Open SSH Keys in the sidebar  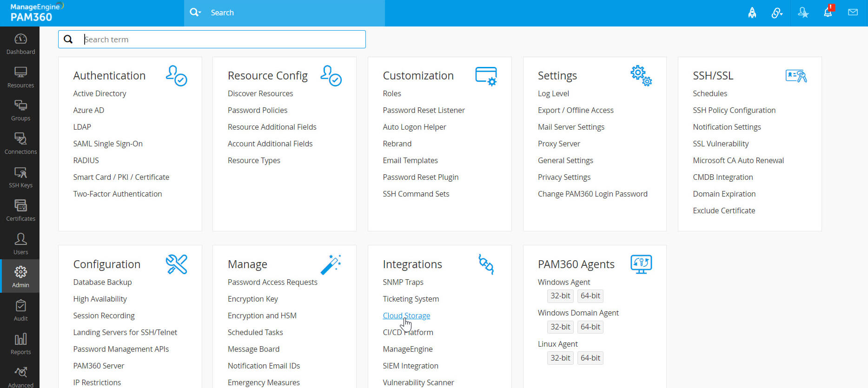[20, 178]
